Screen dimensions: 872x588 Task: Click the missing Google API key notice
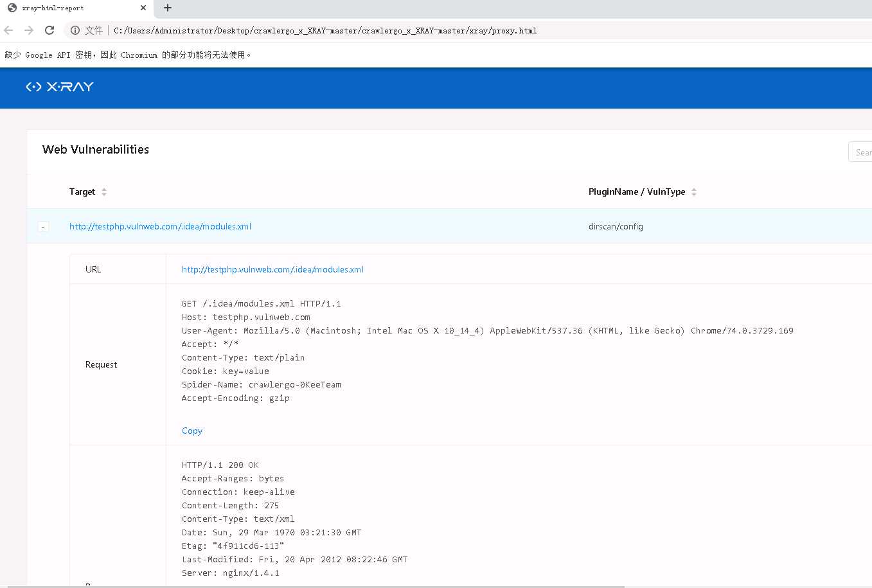[x=128, y=55]
